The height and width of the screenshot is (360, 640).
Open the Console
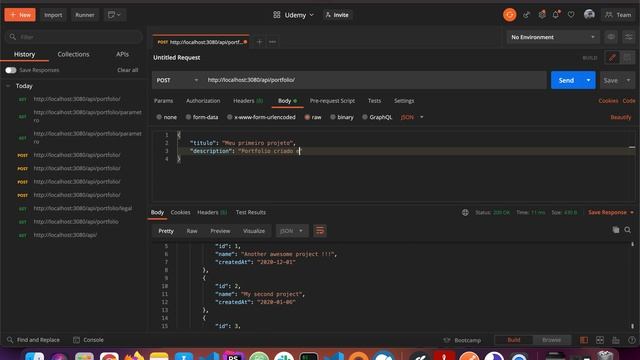coord(88,340)
